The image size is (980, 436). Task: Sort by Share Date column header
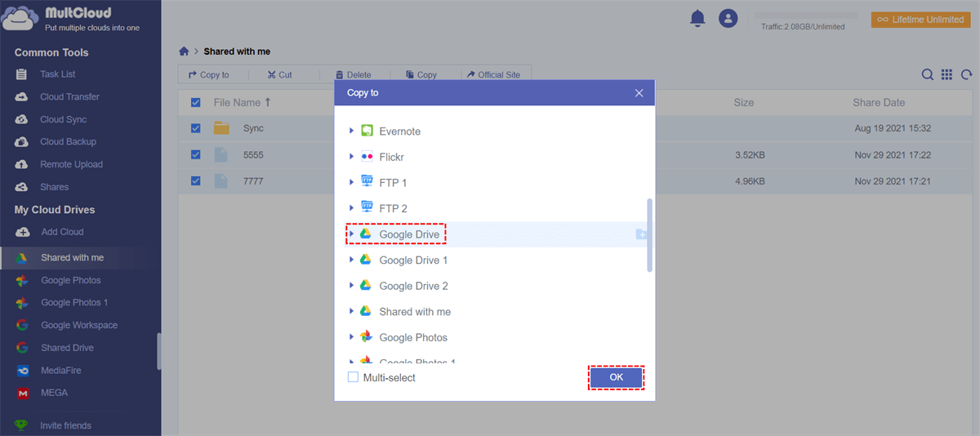(879, 103)
